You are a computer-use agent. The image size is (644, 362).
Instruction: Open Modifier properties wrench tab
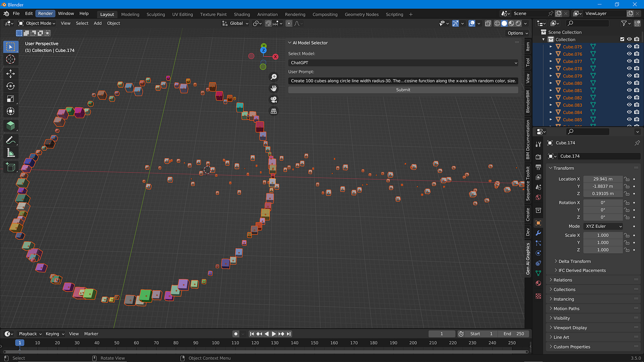coord(538,233)
